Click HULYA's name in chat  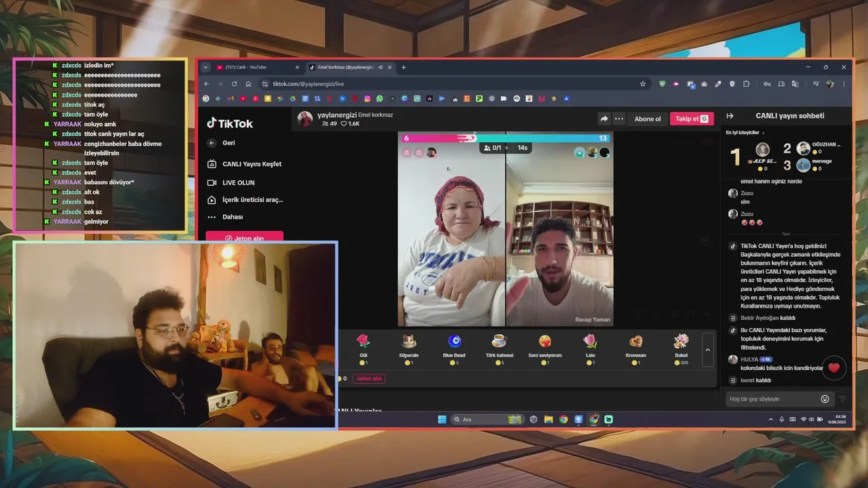click(749, 359)
